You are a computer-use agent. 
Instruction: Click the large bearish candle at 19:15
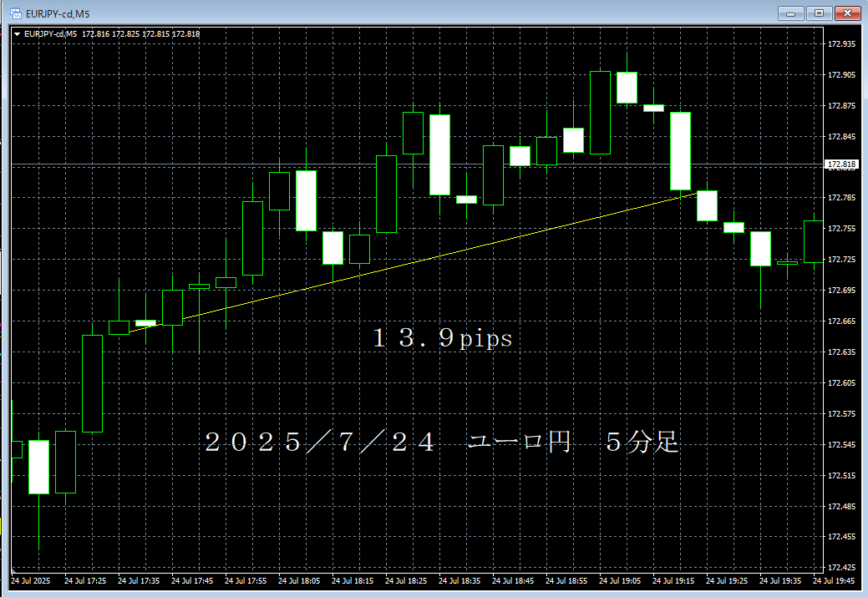680,151
